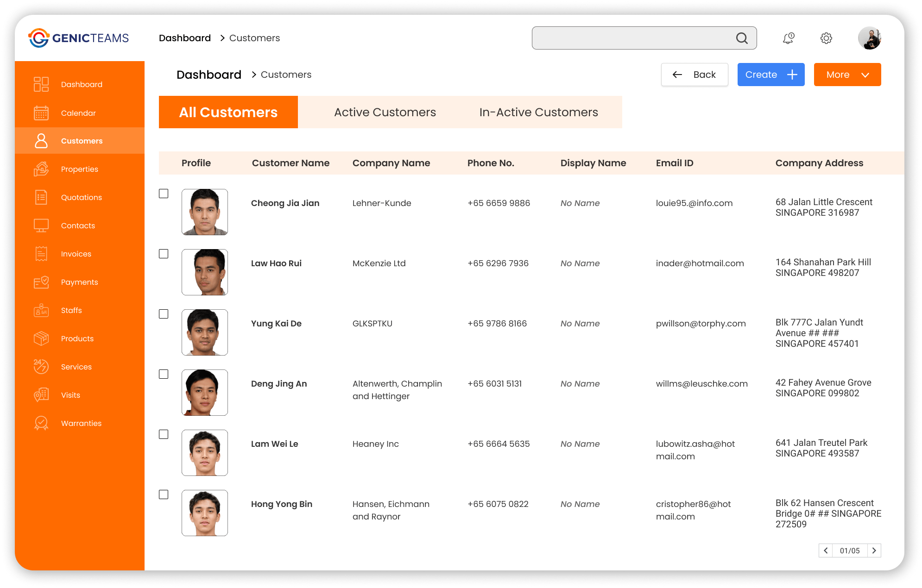Switch to the In-Active Customers tab

(x=538, y=112)
